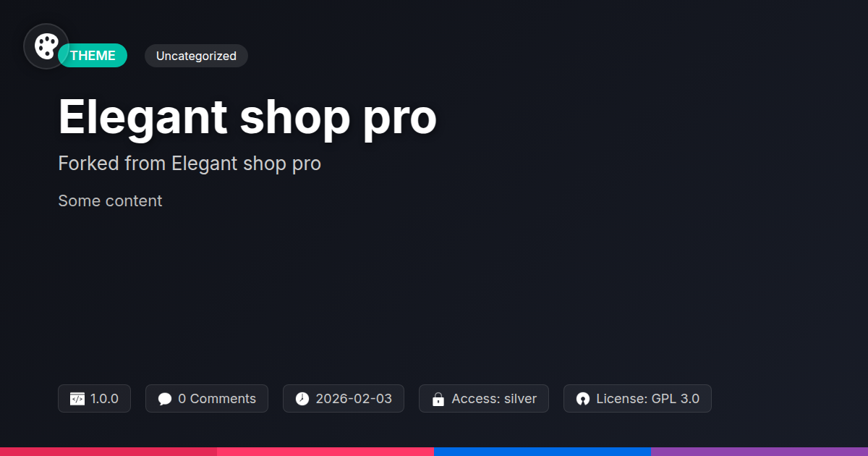Click the speech bubble comments icon

(165, 399)
